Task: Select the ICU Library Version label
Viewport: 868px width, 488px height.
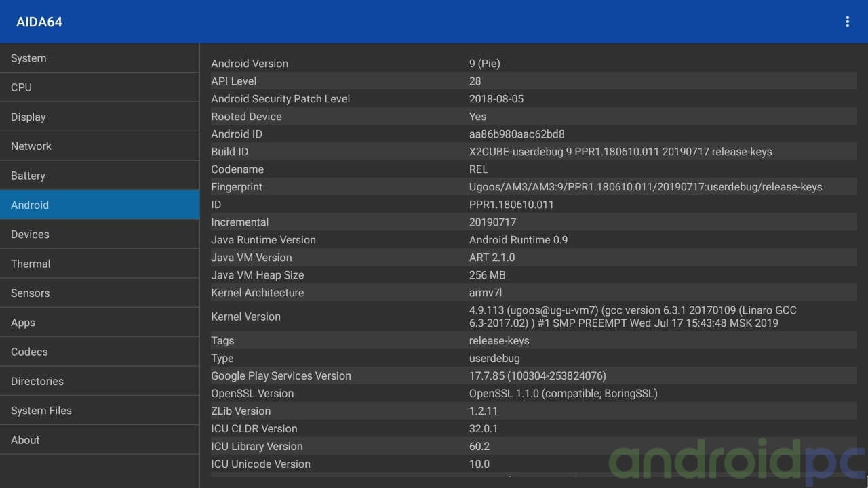Action: click(x=257, y=447)
